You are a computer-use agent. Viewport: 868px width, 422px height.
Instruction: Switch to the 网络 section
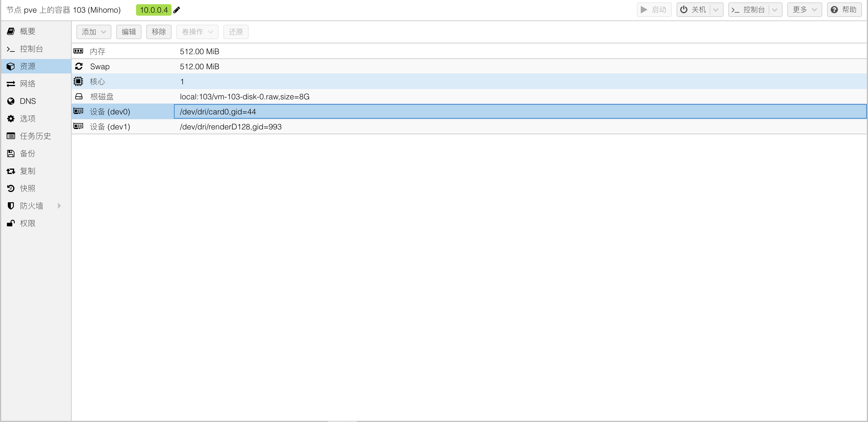pos(28,84)
